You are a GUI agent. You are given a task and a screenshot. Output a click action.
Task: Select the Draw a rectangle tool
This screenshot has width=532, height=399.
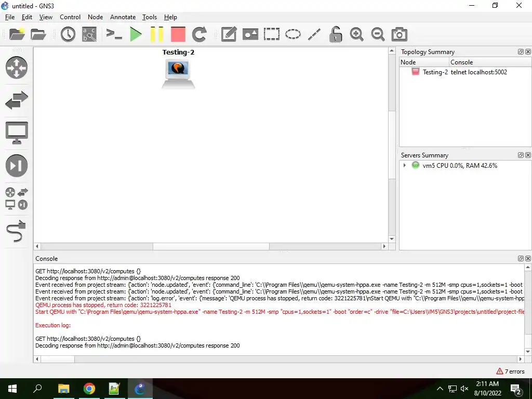271,34
